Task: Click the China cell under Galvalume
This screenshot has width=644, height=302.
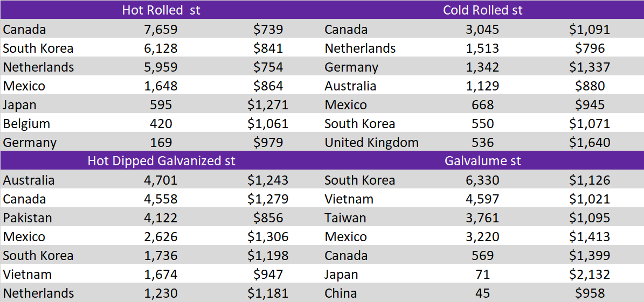Action: (341, 293)
